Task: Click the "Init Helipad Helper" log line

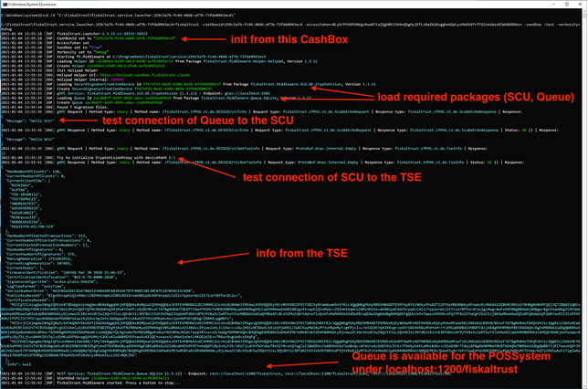Action: coord(49,70)
